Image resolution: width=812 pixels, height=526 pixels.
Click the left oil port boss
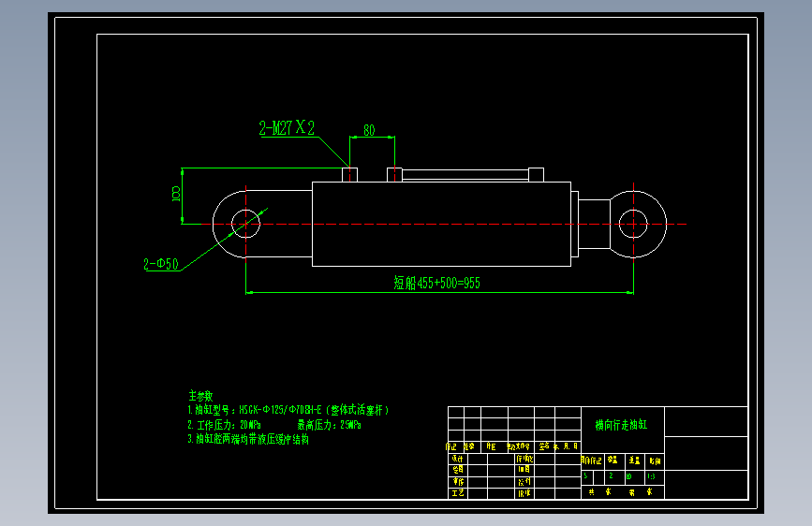coord(349,175)
